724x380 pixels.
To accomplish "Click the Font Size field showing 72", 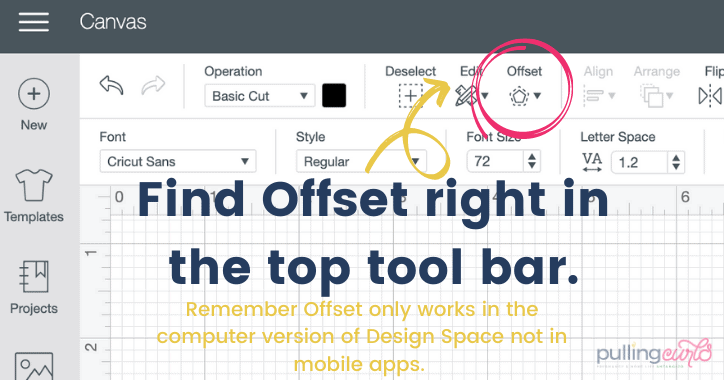I will click(x=495, y=161).
